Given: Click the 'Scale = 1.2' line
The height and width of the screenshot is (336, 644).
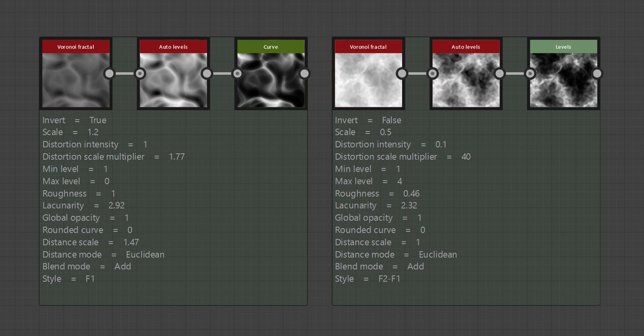Looking at the screenshot, I should pos(70,132).
